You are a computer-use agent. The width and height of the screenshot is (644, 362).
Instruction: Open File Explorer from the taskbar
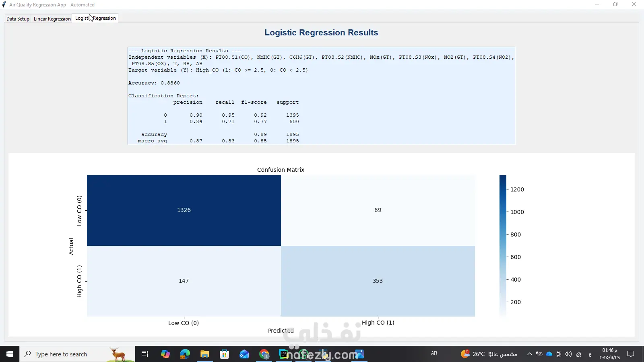pos(204,354)
